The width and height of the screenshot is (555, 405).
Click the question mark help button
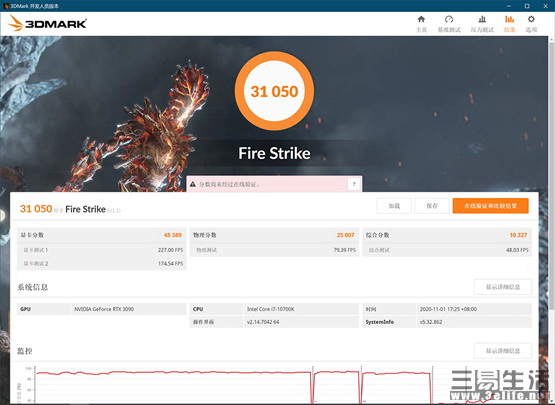(x=354, y=184)
